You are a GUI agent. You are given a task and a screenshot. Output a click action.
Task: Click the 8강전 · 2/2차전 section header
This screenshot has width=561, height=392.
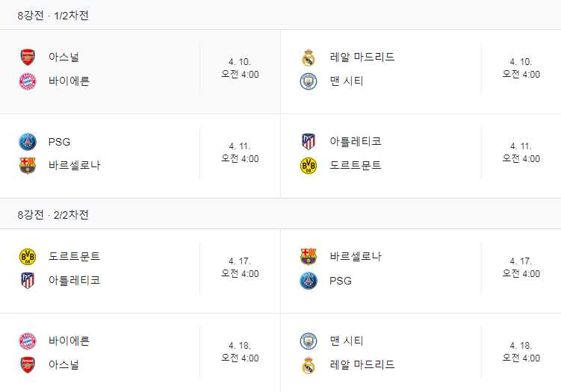[x=53, y=214]
